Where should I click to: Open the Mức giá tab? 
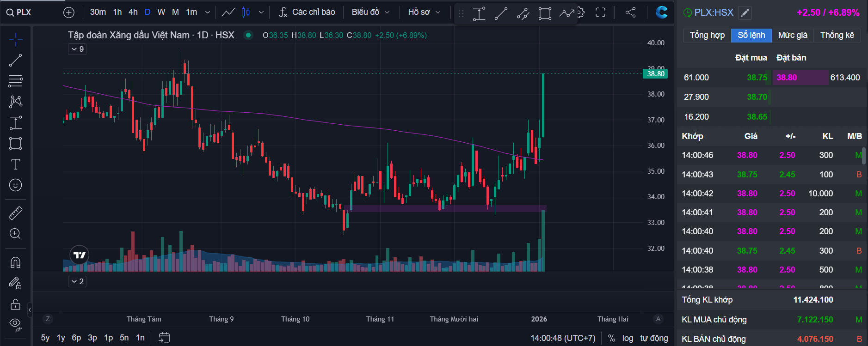tap(793, 35)
